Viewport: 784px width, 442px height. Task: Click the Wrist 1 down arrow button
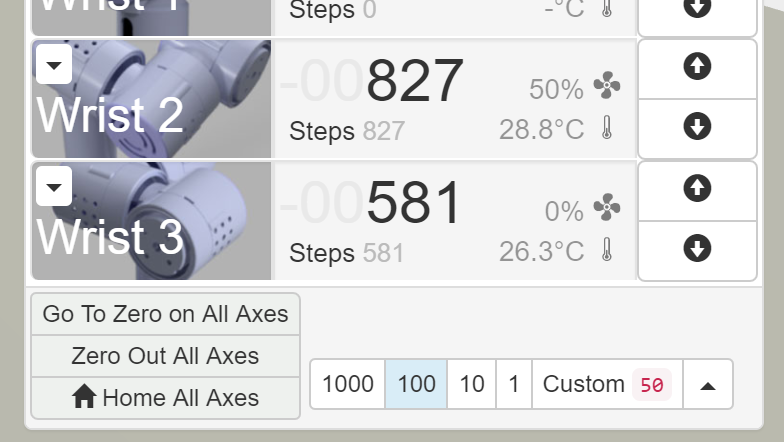pyautogui.click(x=698, y=15)
